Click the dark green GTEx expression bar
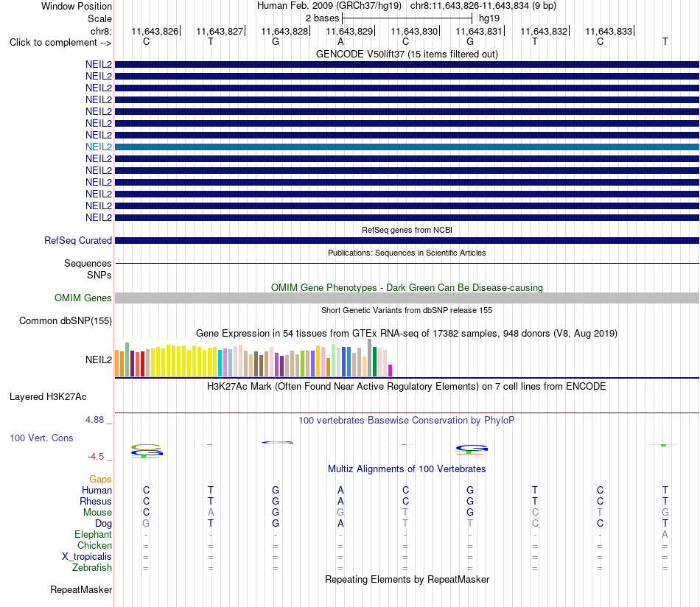The height and width of the screenshot is (607, 700). pyautogui.click(x=374, y=362)
